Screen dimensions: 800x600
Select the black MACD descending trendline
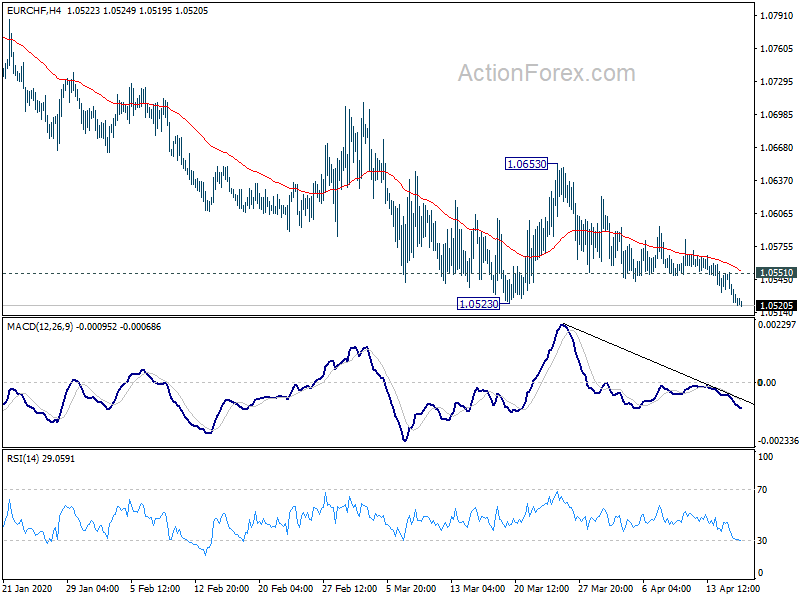pos(658,364)
